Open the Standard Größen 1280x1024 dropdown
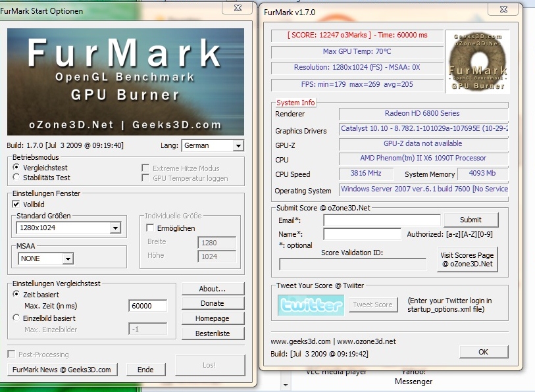The image size is (535, 392). click(x=68, y=228)
